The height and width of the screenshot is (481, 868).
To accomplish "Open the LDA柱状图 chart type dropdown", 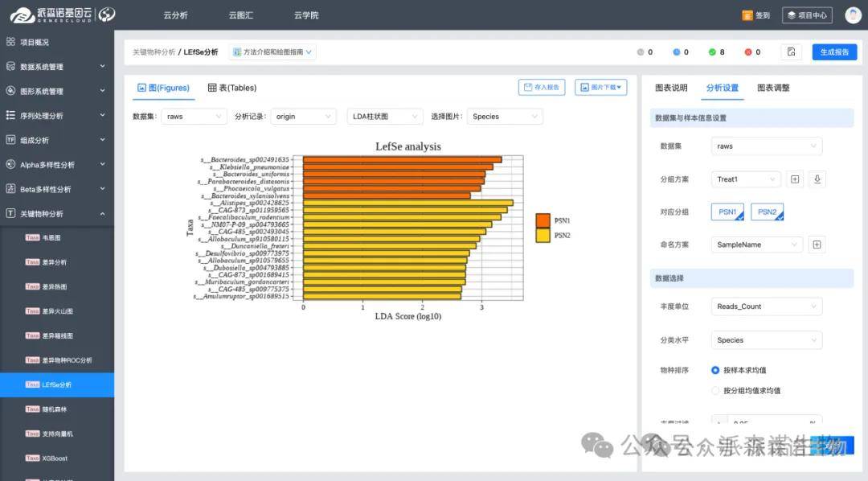I will (385, 117).
